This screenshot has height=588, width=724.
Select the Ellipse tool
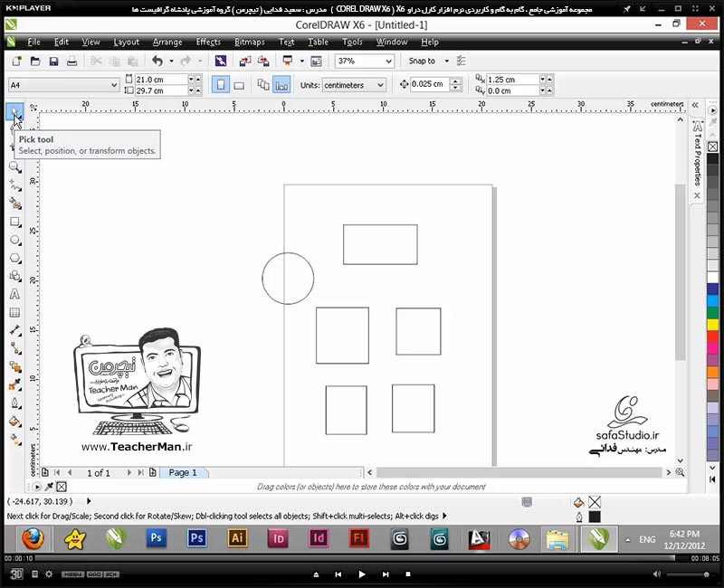click(x=14, y=240)
